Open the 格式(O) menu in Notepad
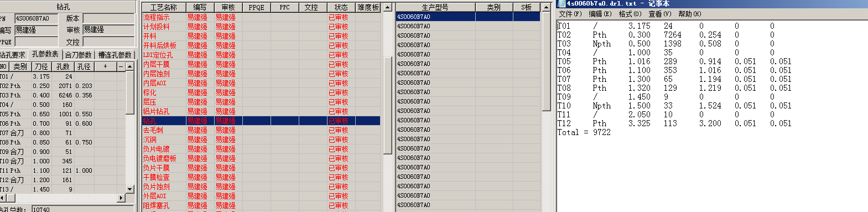 click(630, 14)
